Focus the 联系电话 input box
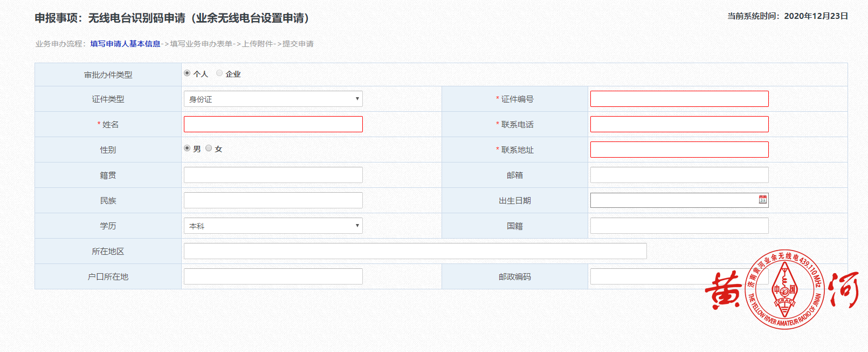The height and width of the screenshot is (352, 868). 679,124
